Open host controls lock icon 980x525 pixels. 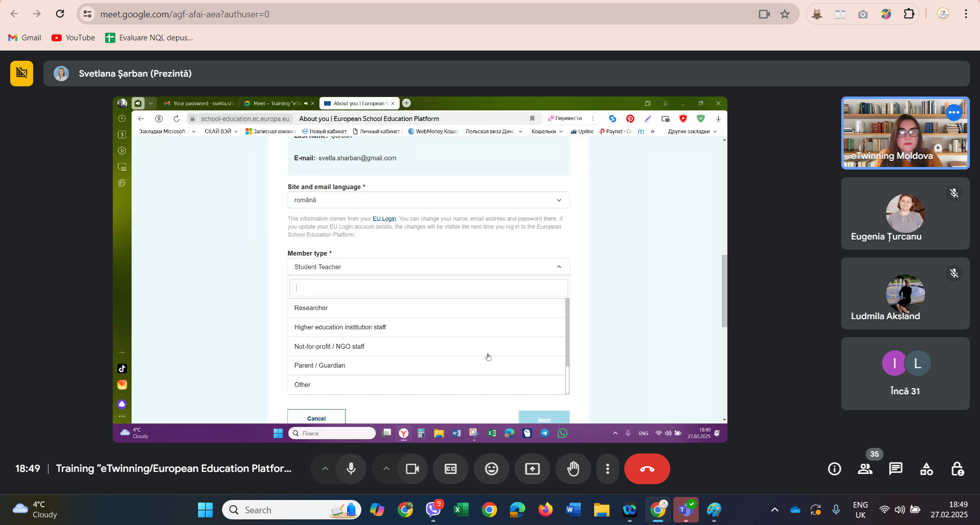tap(957, 469)
